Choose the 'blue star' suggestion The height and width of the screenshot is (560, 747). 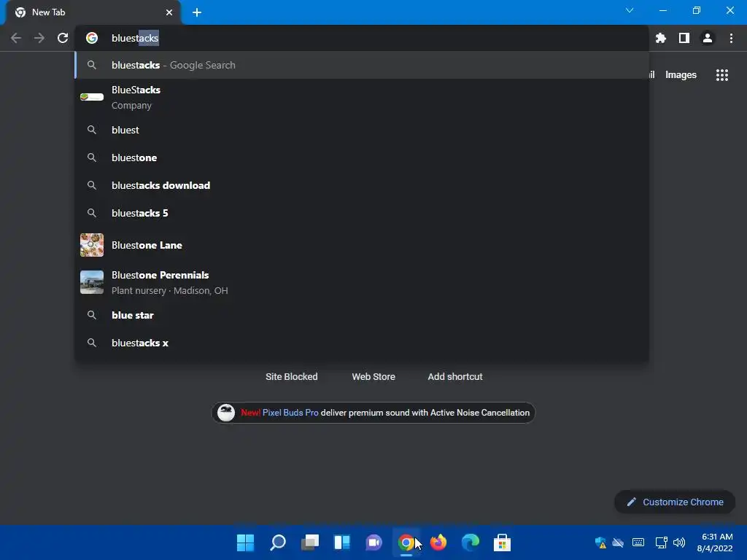click(x=362, y=315)
